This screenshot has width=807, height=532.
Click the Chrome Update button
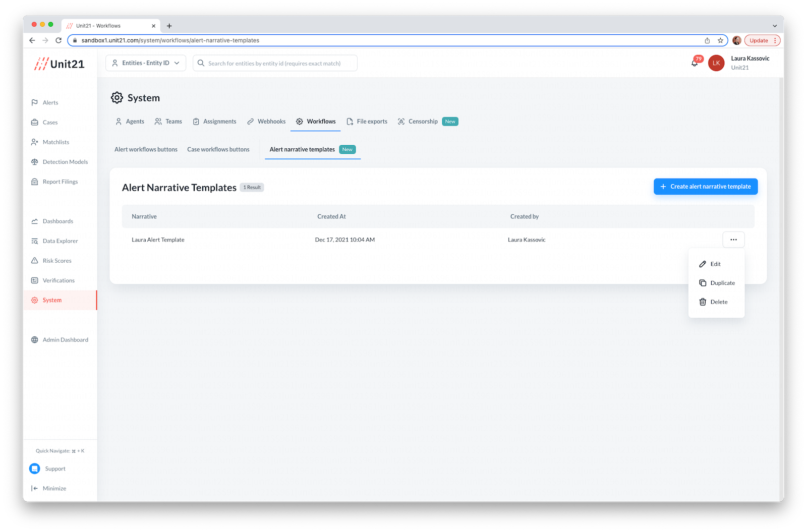pos(762,40)
